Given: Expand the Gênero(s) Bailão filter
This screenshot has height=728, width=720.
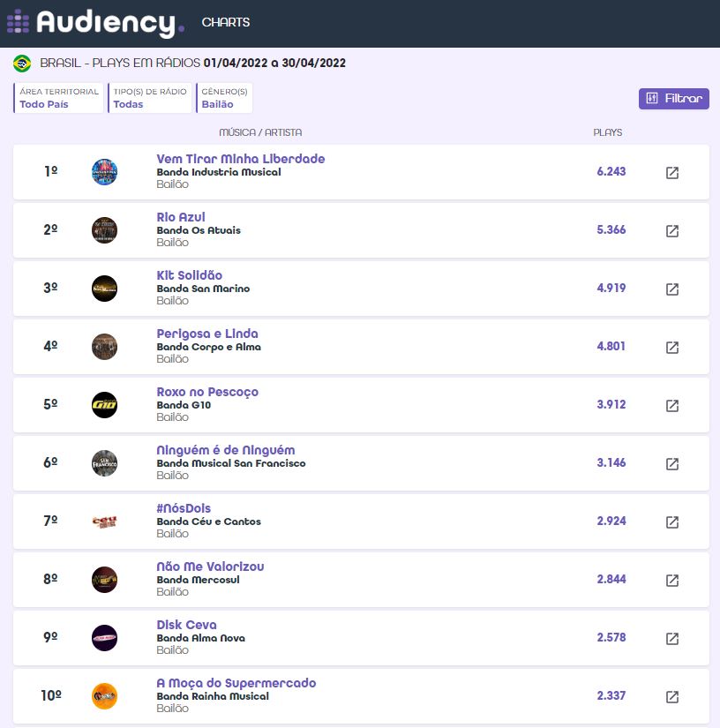Looking at the screenshot, I should point(224,98).
